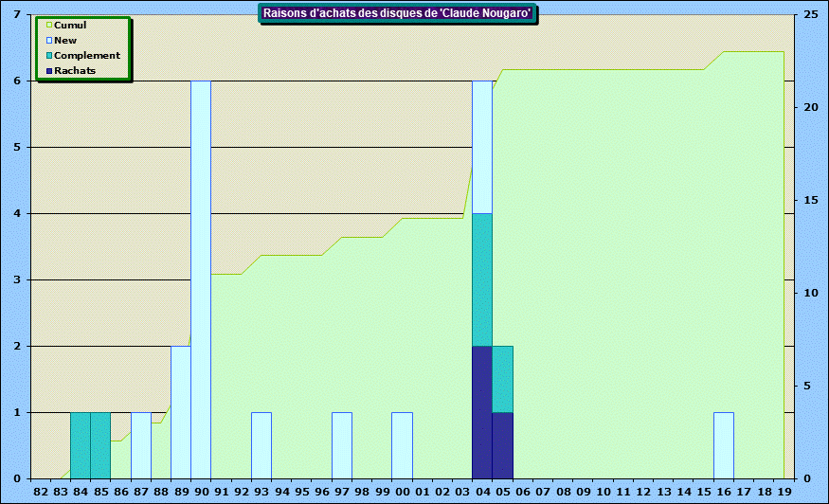Click the Cumul legend color swatch
This screenshot has height=504, width=829.
[x=49, y=26]
